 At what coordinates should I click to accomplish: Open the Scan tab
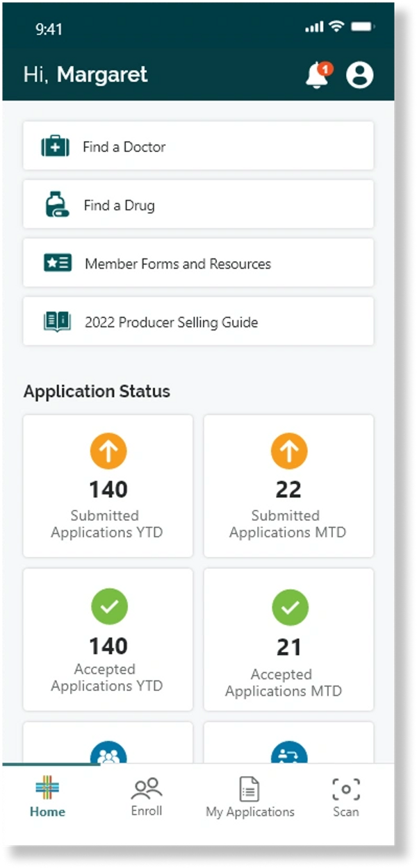pyautogui.click(x=345, y=799)
